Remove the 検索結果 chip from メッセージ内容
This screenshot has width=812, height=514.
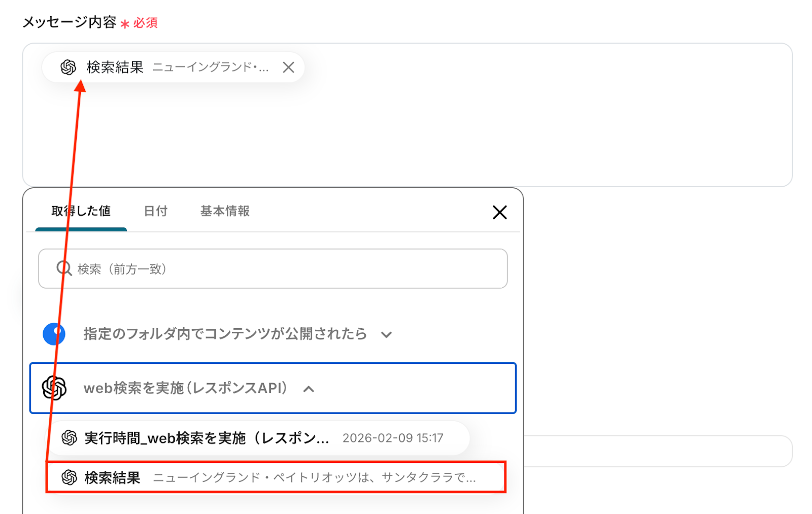coord(288,67)
